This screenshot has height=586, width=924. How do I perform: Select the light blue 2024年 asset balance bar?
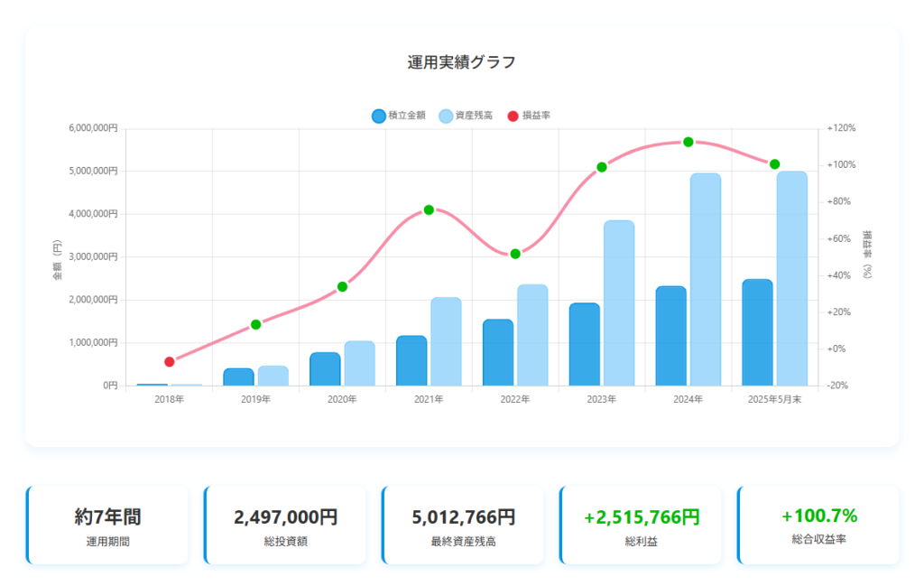coord(706,279)
